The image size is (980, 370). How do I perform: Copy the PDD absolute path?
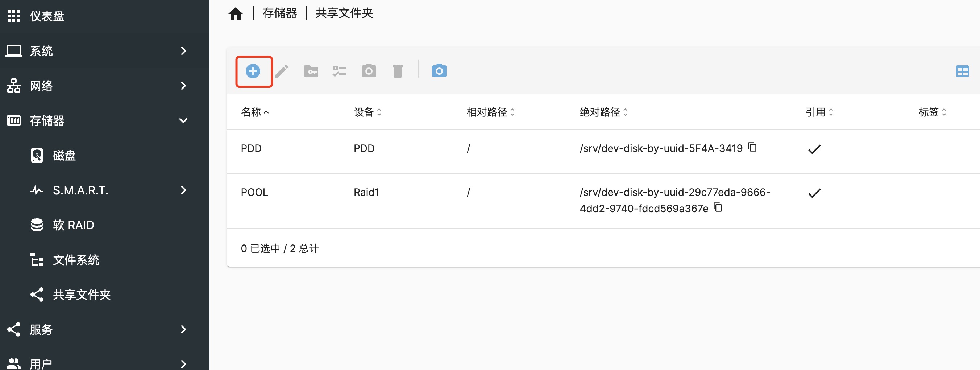[x=752, y=147]
